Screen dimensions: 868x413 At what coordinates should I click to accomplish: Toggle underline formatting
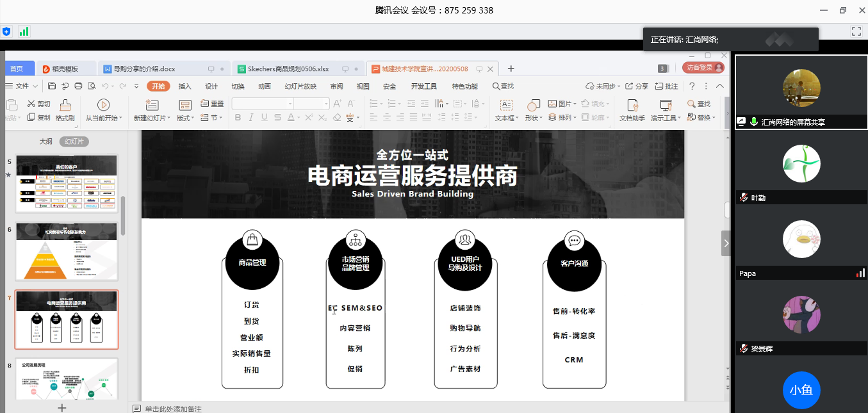tap(263, 117)
